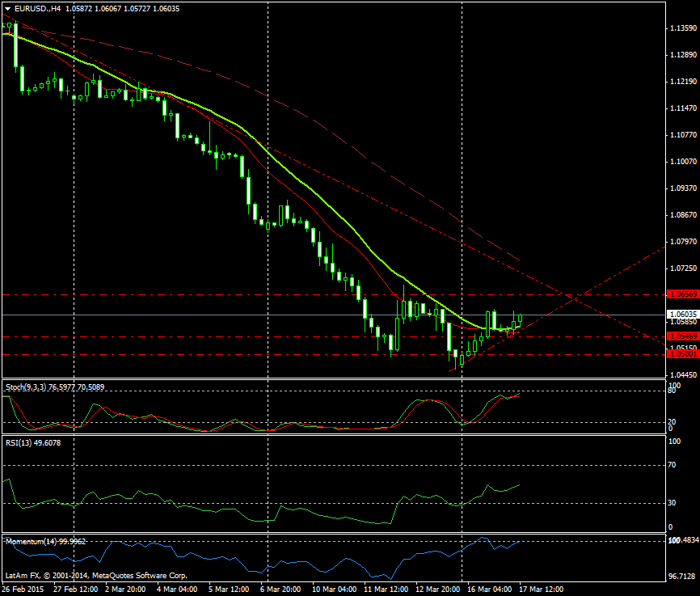Click the RSI(13) indicator label
The image size is (700, 596).
pyautogui.click(x=23, y=442)
